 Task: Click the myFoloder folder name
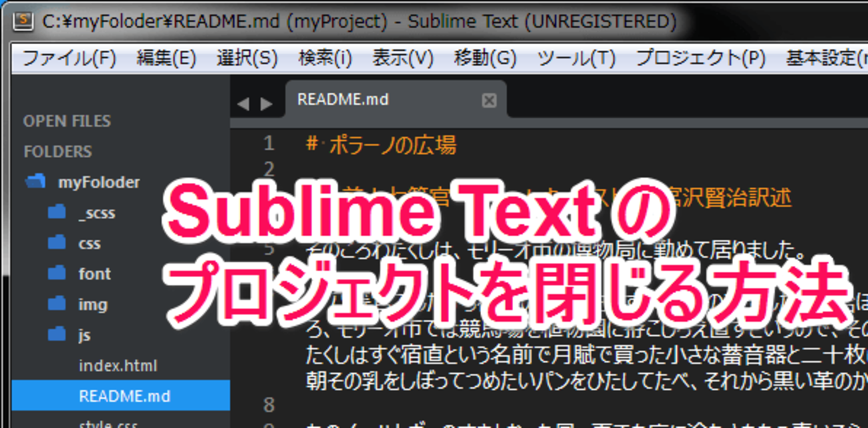(x=99, y=182)
